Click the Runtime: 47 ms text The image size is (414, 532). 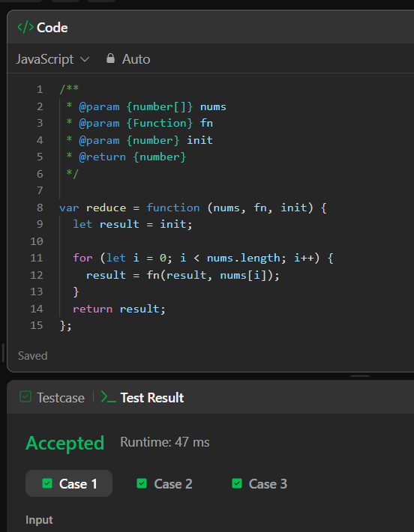coord(165,442)
